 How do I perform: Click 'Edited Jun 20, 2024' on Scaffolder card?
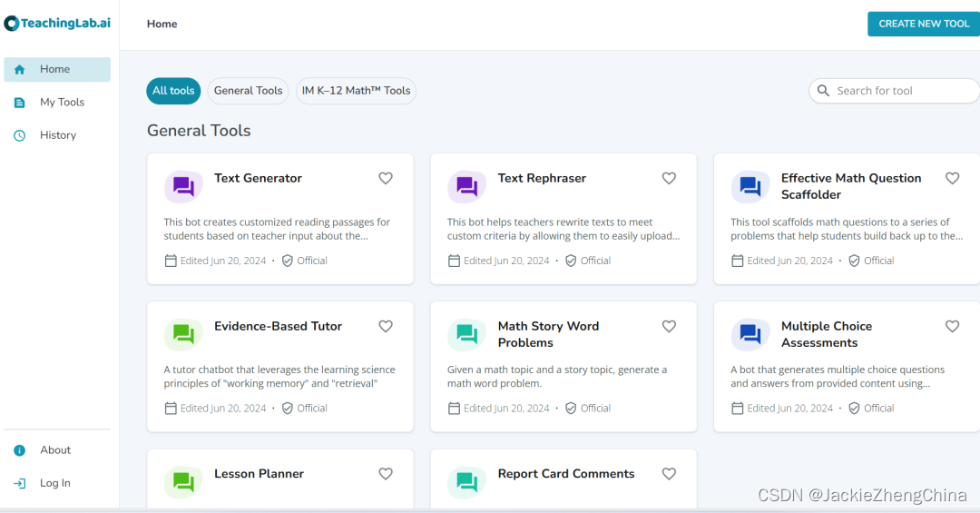[x=790, y=261]
